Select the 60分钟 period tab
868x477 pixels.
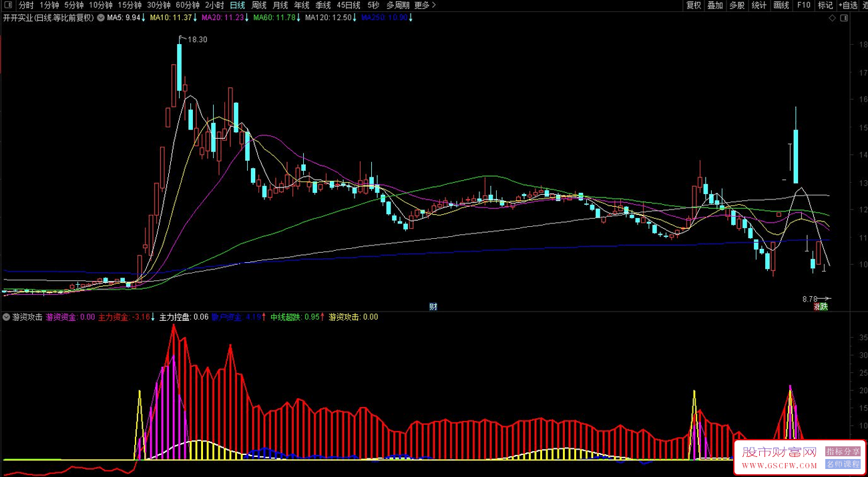point(188,5)
